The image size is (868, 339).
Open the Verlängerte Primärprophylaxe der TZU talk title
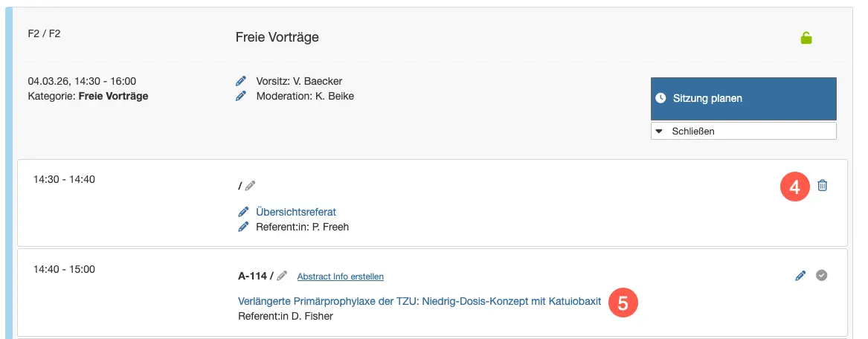419,302
